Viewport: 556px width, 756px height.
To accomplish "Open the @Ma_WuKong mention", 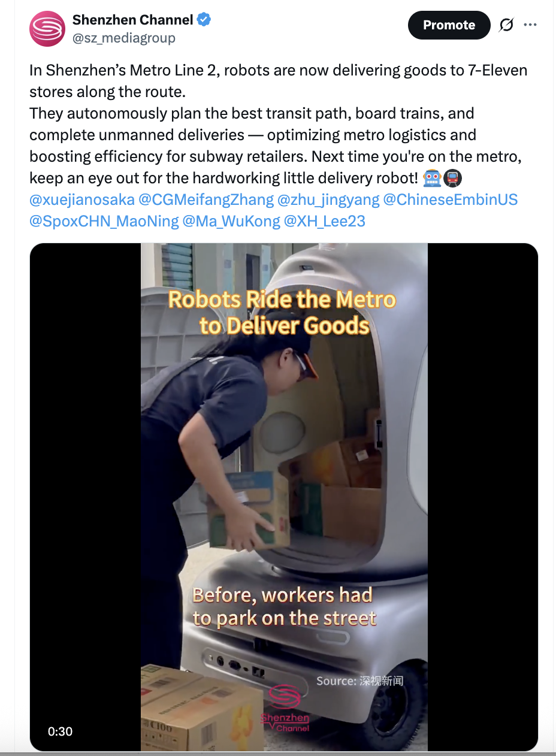I will 231,221.
